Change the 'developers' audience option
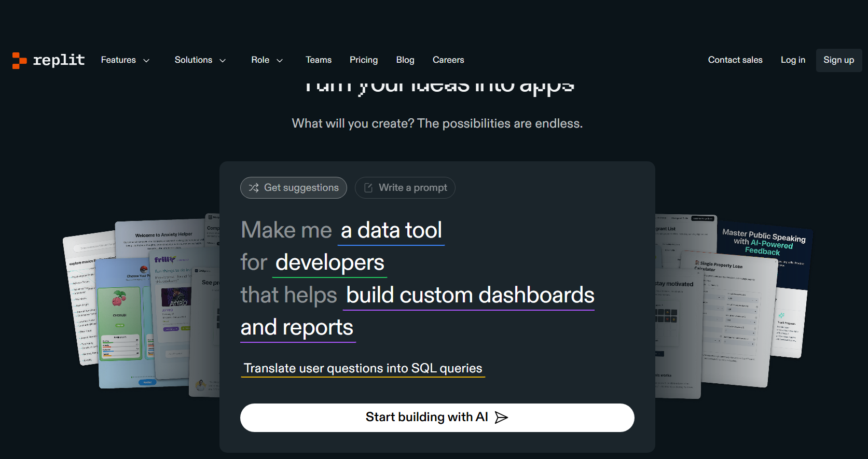 pos(329,262)
